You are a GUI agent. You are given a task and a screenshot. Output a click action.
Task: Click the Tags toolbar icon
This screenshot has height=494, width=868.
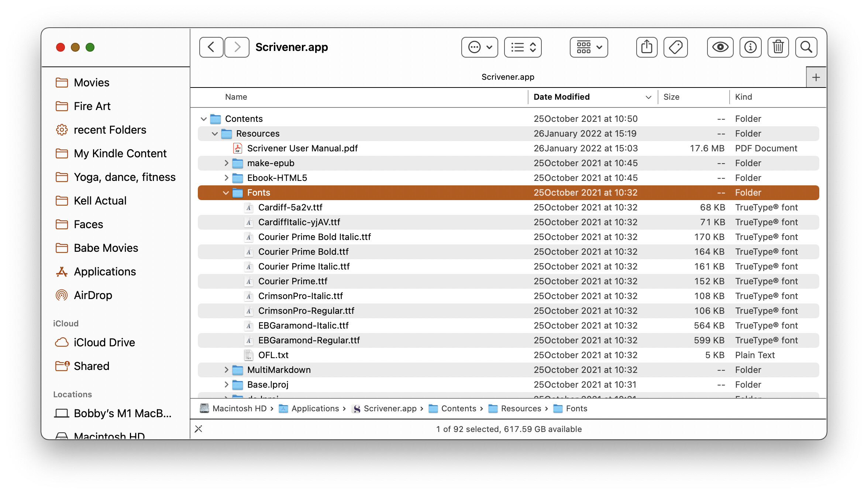675,47
